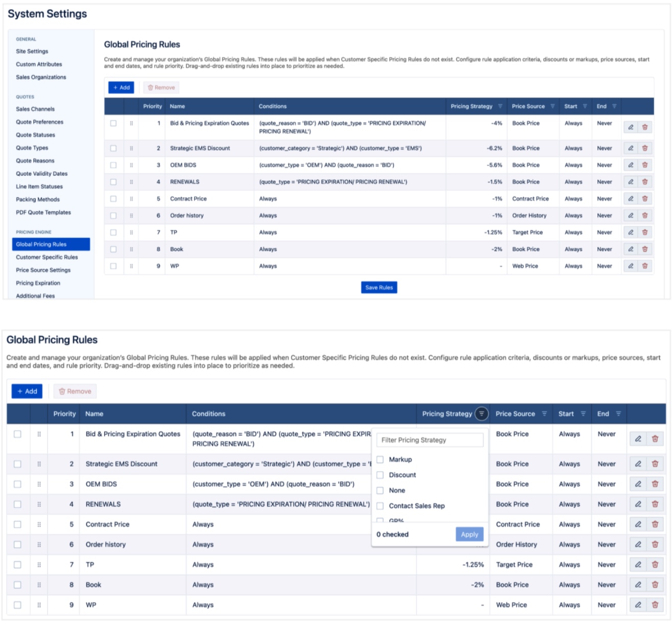Tick the Contact Sales Rep filter checkbox

click(380, 506)
